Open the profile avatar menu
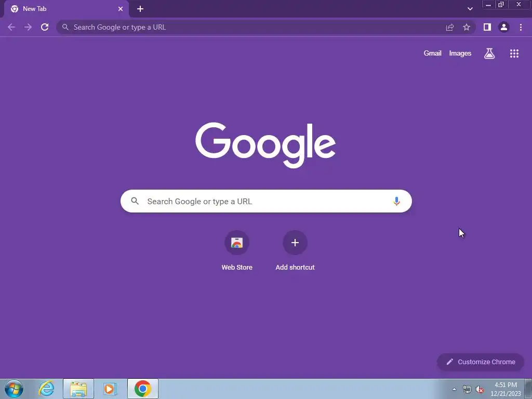This screenshot has height=399, width=532. pyautogui.click(x=504, y=27)
